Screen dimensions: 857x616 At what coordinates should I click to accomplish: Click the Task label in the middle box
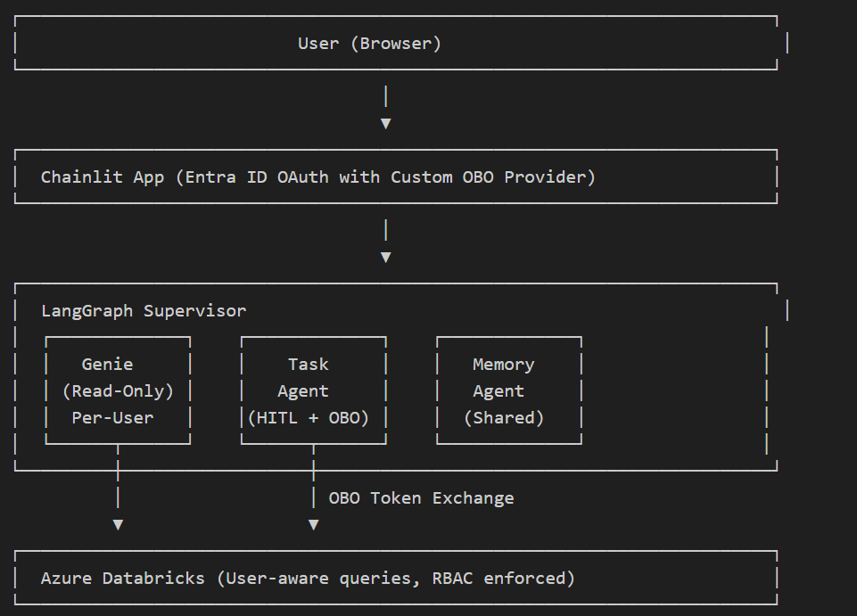tap(308, 364)
